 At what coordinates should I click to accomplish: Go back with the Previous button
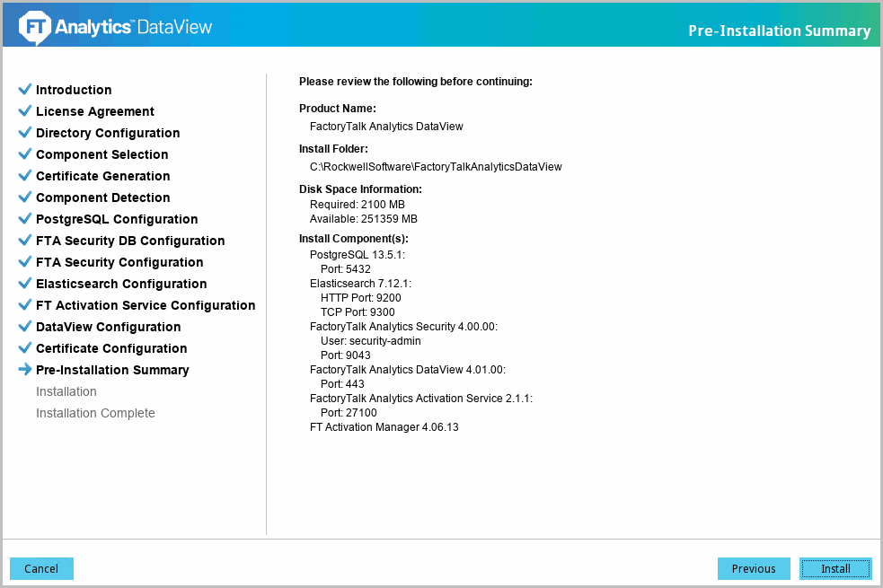pos(753,568)
